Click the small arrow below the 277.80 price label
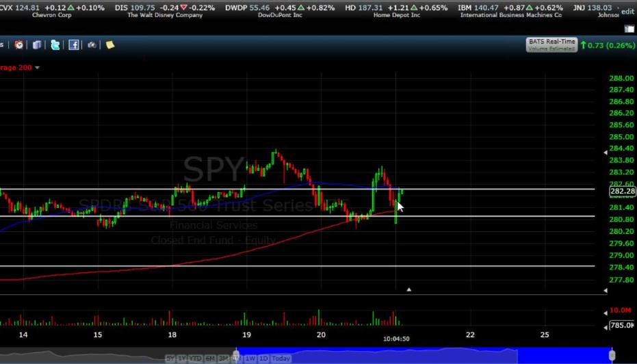The height and width of the screenshot is (364, 637). click(606, 291)
